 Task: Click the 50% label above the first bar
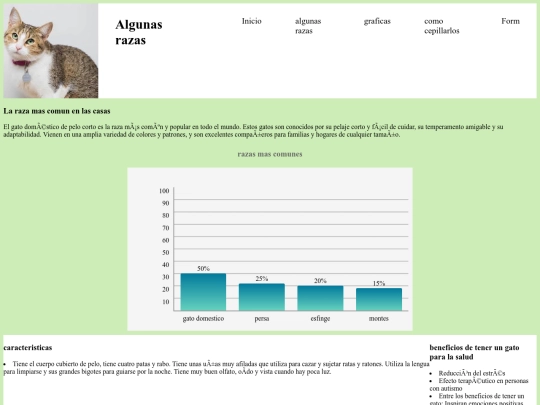click(203, 269)
